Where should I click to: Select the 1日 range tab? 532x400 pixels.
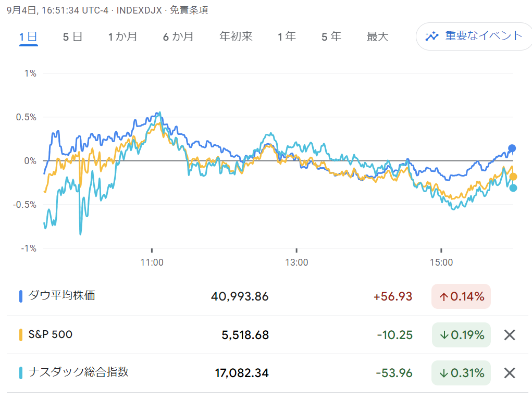click(29, 36)
